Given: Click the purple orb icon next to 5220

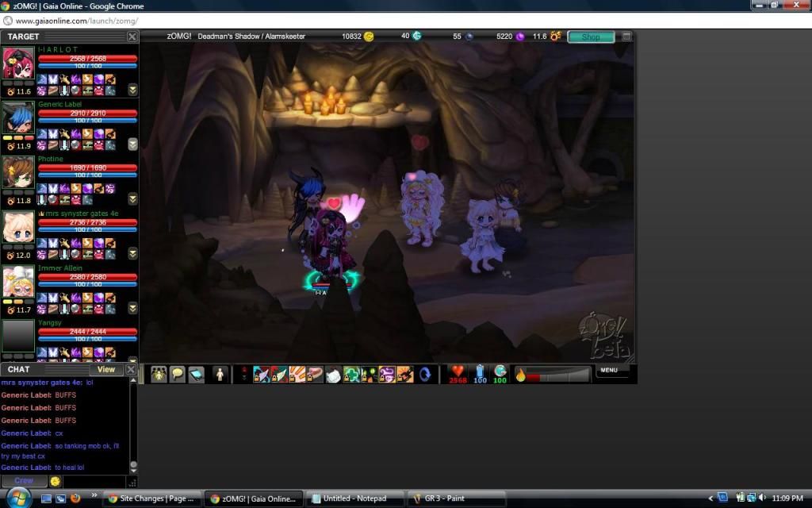Looking at the screenshot, I should 520,37.
